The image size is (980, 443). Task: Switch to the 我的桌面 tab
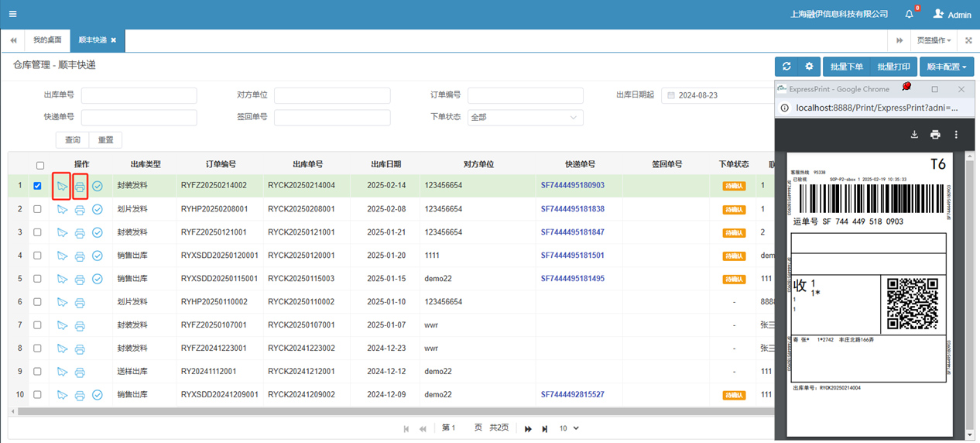[x=47, y=40]
